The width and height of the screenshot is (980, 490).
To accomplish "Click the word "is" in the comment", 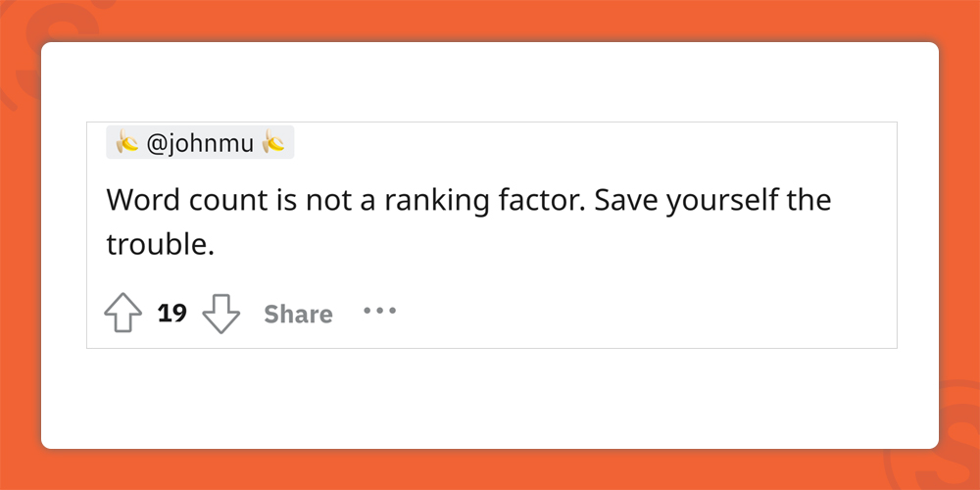I will coord(285,200).
